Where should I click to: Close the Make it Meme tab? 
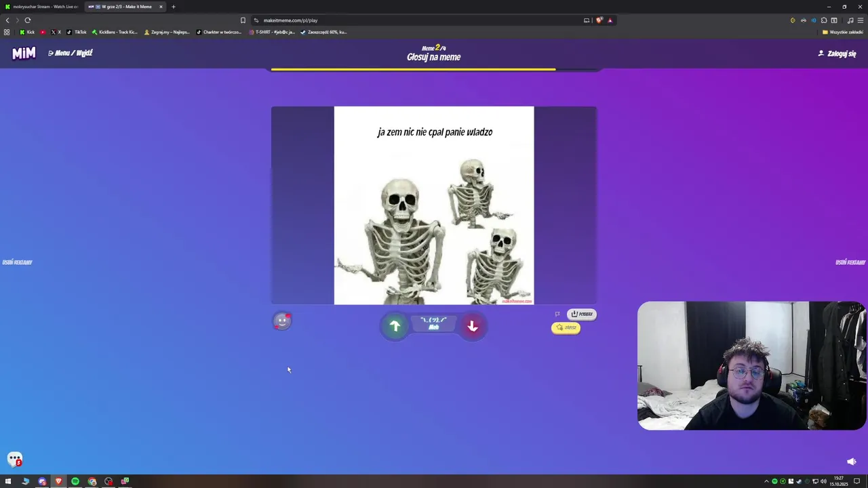[161, 7]
